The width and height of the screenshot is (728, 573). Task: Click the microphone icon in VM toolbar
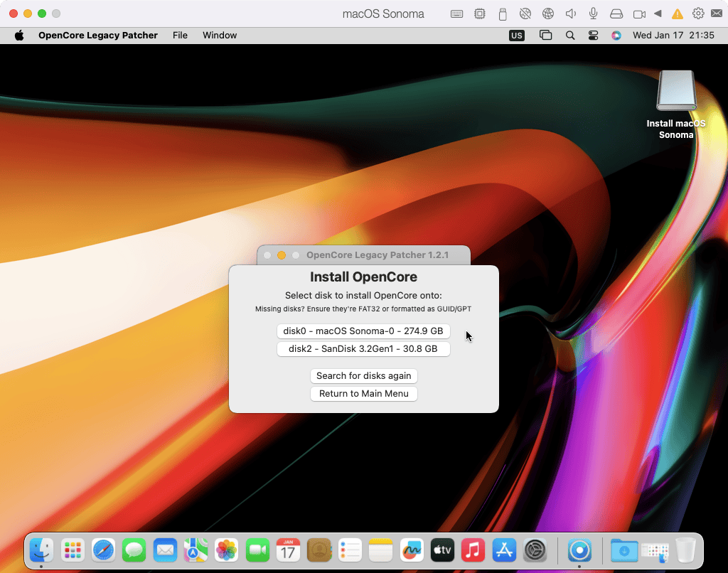(x=593, y=14)
